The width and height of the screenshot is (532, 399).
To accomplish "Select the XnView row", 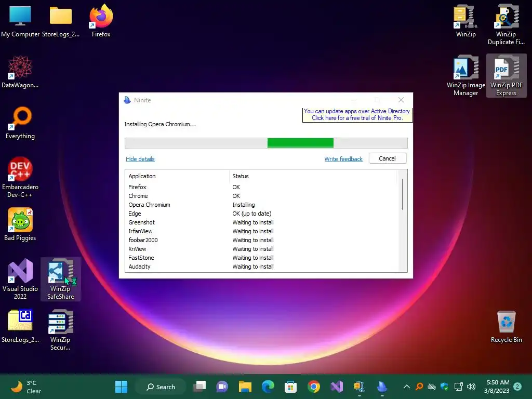I will (261, 249).
